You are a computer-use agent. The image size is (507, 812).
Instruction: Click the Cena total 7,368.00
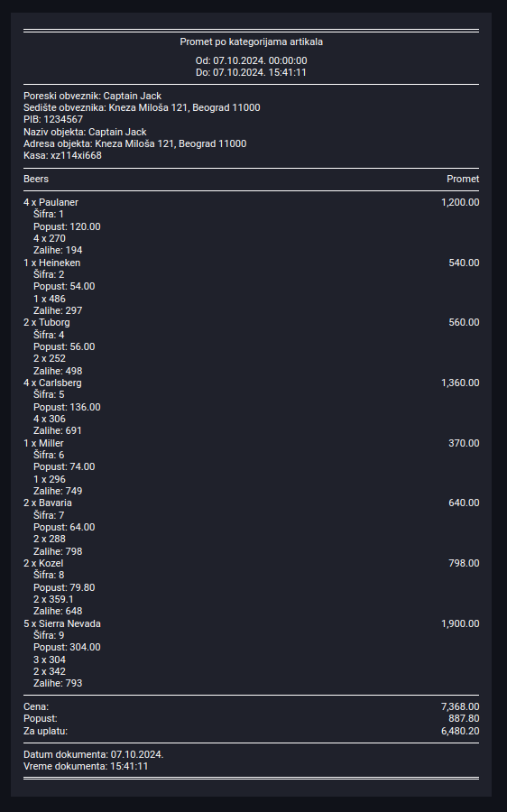click(x=460, y=706)
